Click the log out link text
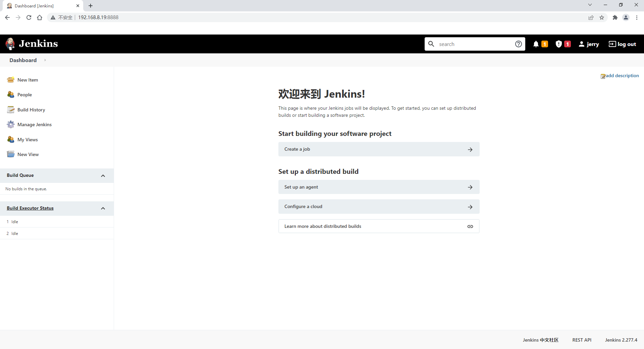Image resolution: width=644 pixels, height=349 pixels. 627,44
